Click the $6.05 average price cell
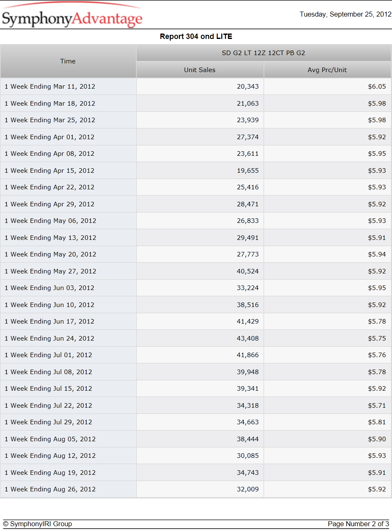Screen dimensions: 392x532 [x=327, y=87]
